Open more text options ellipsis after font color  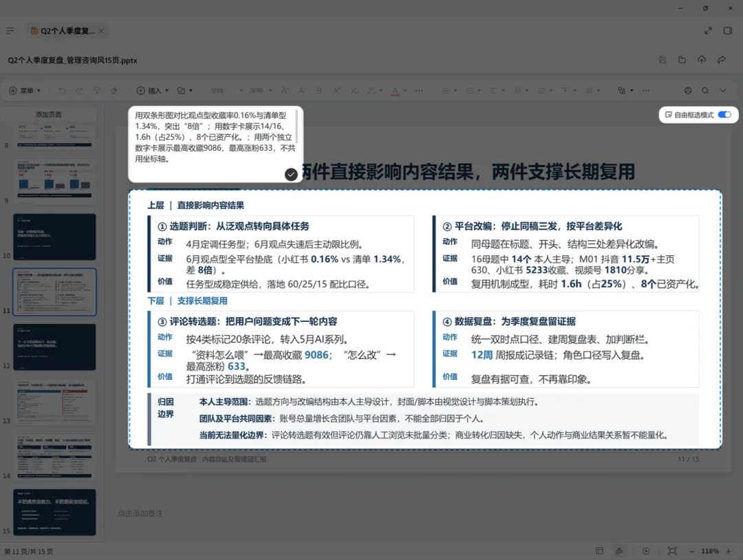[419, 91]
